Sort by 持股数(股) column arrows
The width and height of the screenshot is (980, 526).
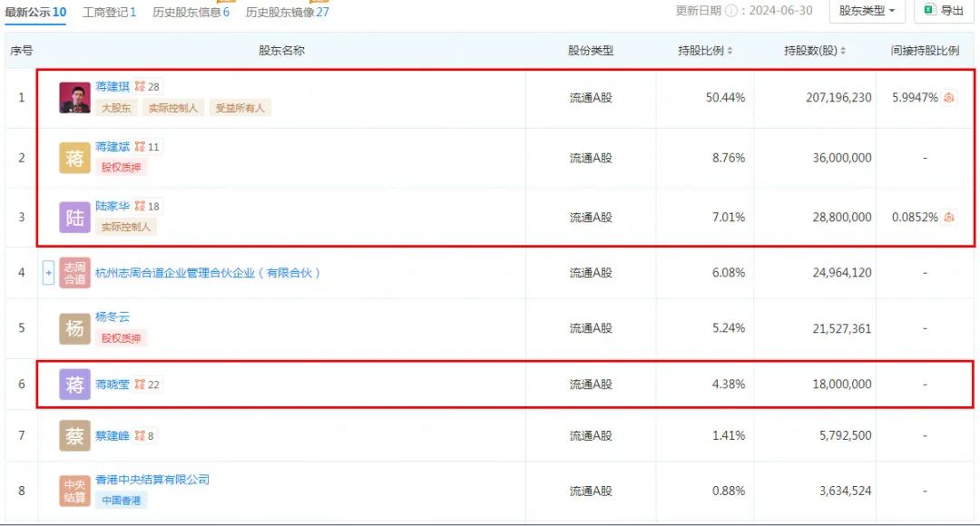coord(843,51)
